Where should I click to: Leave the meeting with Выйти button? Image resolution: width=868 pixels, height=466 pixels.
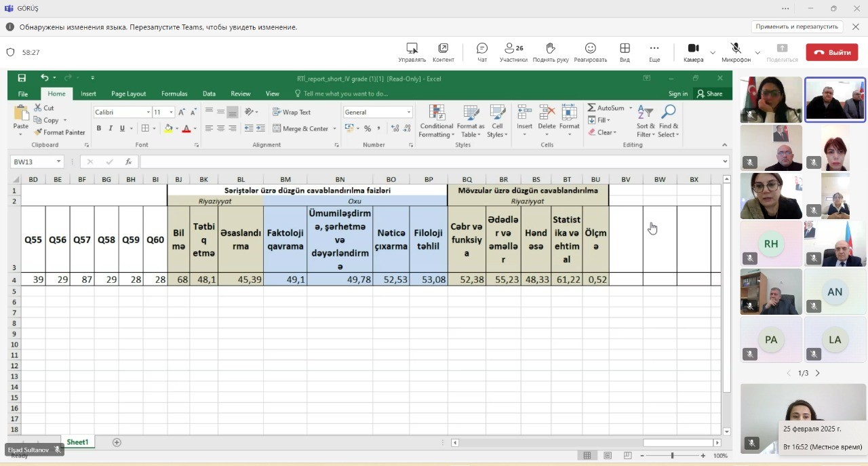click(831, 52)
